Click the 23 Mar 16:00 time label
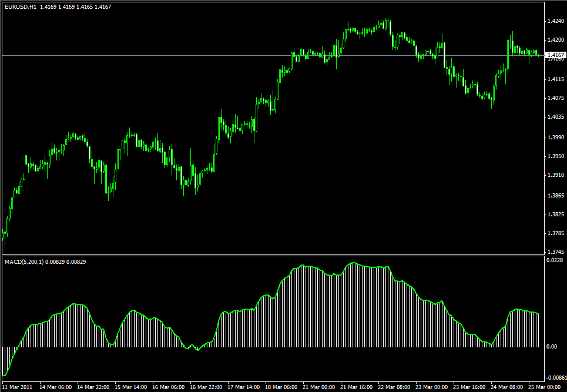Viewport: 567px width, 392px height. click(469, 387)
